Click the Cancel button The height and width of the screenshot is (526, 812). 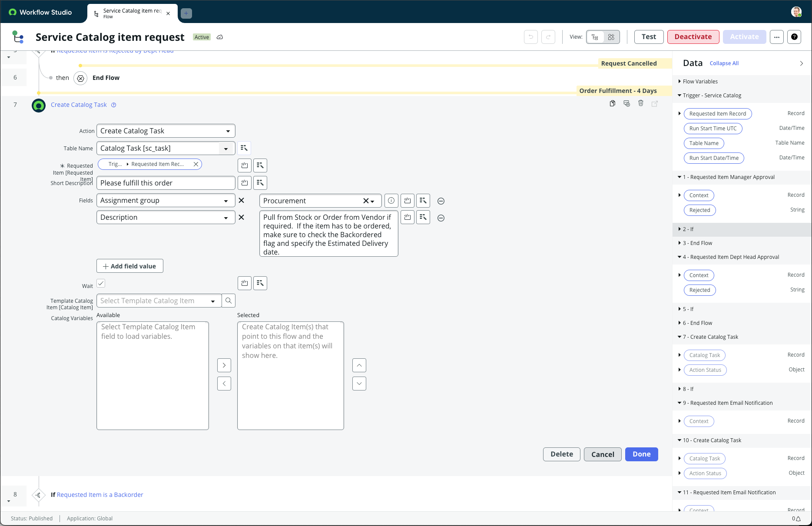click(603, 454)
